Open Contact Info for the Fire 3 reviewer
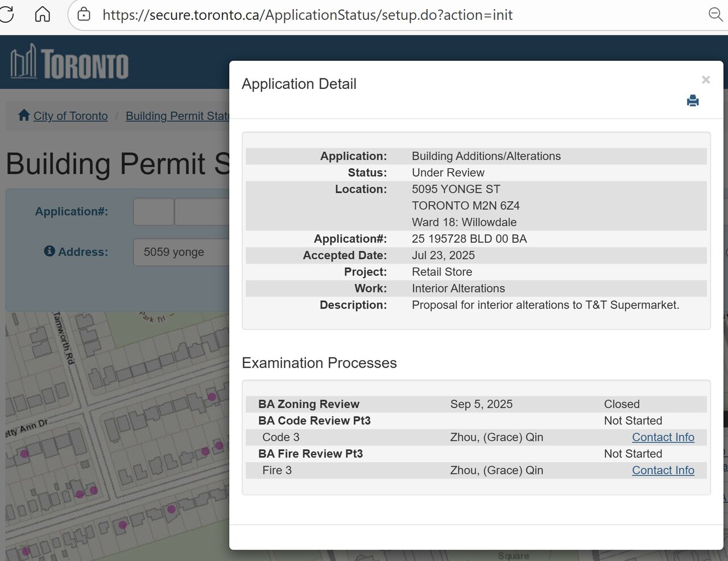 [663, 471]
